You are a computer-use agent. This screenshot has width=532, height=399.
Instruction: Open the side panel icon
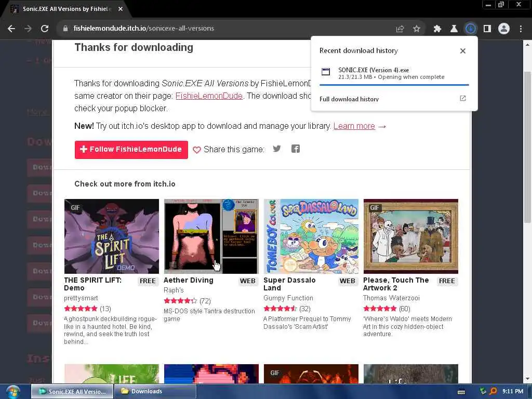click(487, 29)
